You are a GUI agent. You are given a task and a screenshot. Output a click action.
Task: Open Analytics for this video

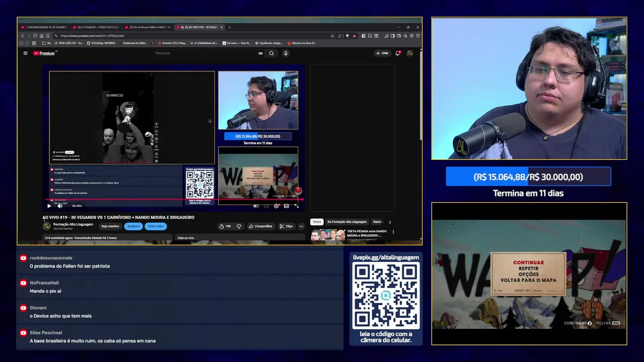coord(133,226)
